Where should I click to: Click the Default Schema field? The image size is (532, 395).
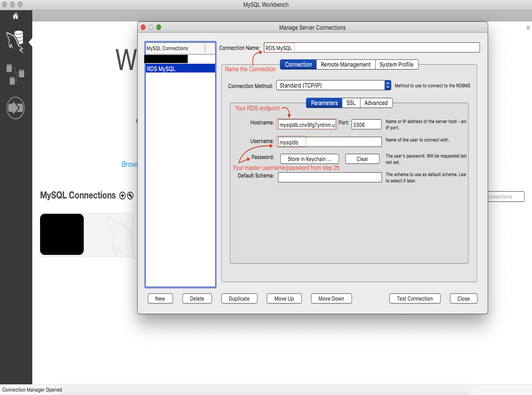pyautogui.click(x=330, y=177)
